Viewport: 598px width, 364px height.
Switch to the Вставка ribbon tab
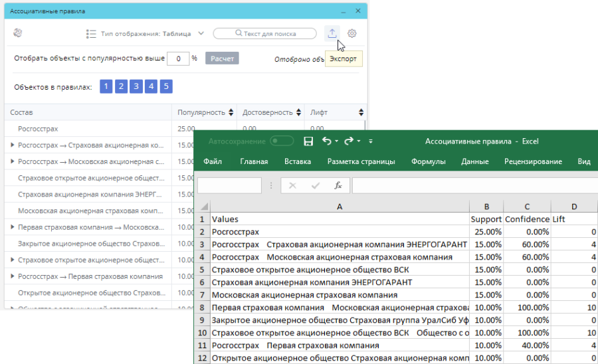pos(297,161)
